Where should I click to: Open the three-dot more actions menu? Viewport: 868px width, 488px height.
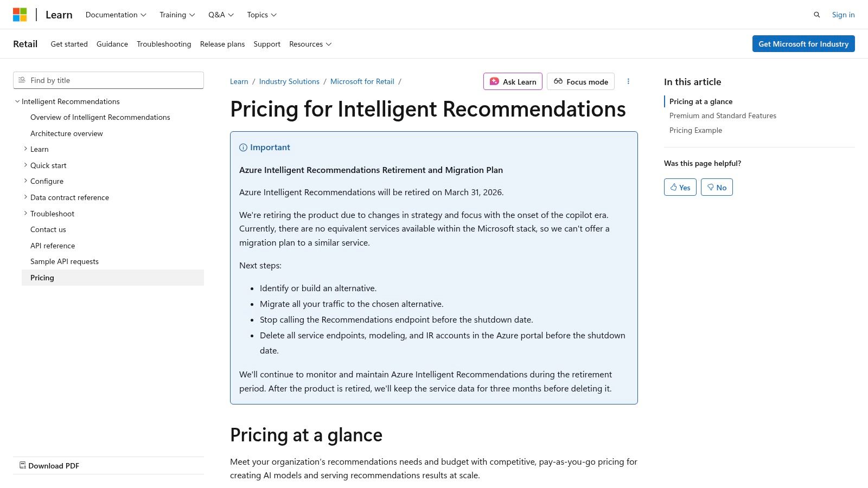[x=628, y=81]
